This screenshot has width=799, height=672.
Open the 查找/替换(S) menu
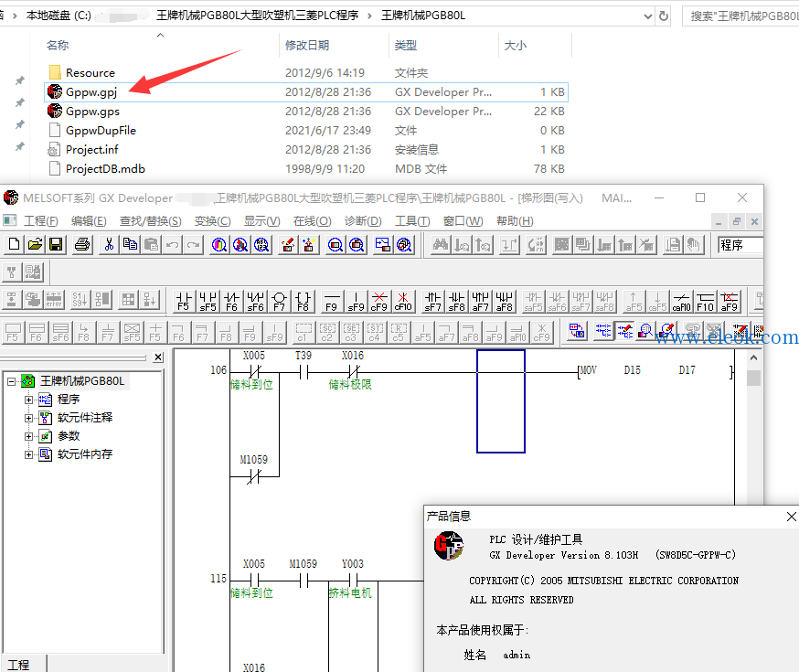pyautogui.click(x=150, y=221)
